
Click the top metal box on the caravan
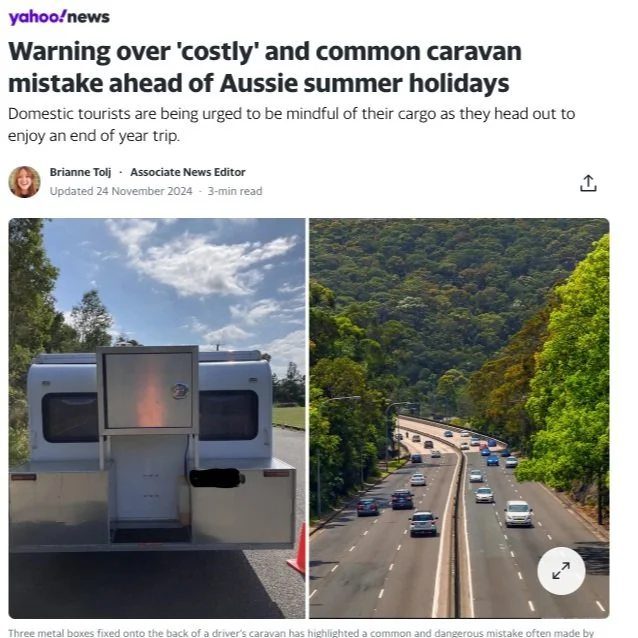148,390
